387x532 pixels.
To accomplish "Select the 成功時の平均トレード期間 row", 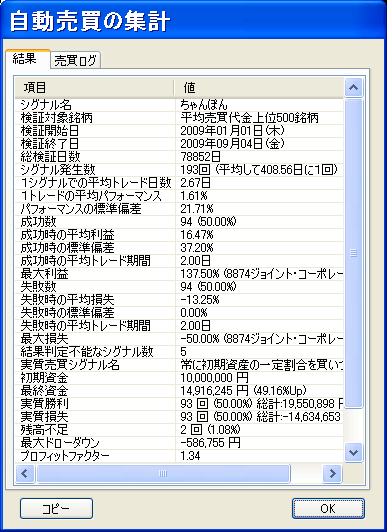I will pyautogui.click(x=85, y=261).
